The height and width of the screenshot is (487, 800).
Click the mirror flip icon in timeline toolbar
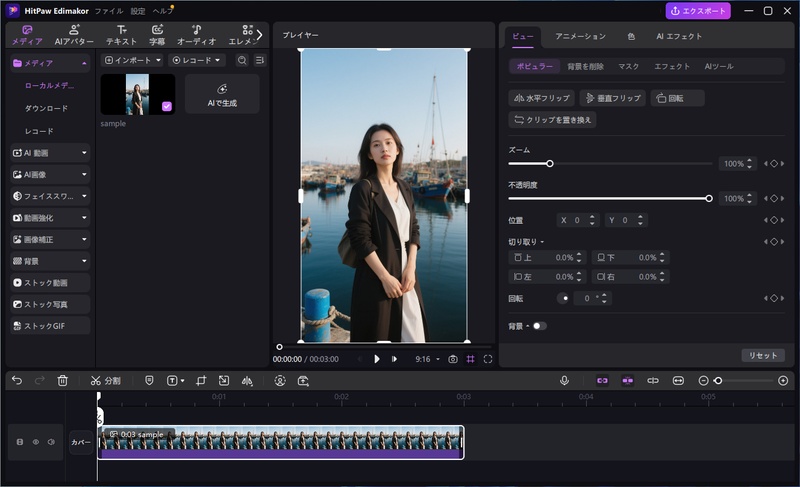[x=247, y=380]
